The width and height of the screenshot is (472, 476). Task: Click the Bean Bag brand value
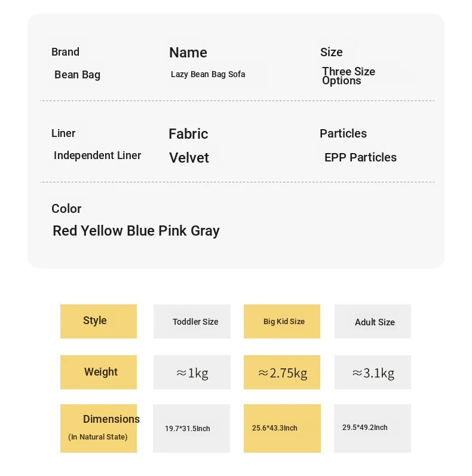click(x=77, y=75)
